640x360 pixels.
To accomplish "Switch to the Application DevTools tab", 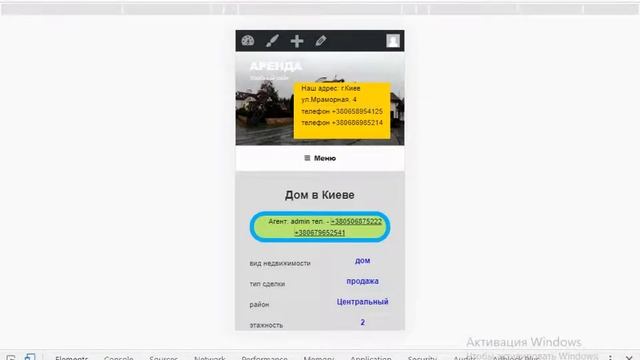I will point(371,358).
